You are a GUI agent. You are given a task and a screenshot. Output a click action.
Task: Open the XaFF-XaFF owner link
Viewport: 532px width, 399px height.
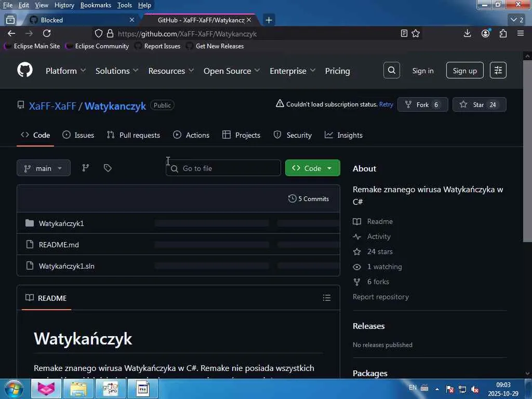52,106
